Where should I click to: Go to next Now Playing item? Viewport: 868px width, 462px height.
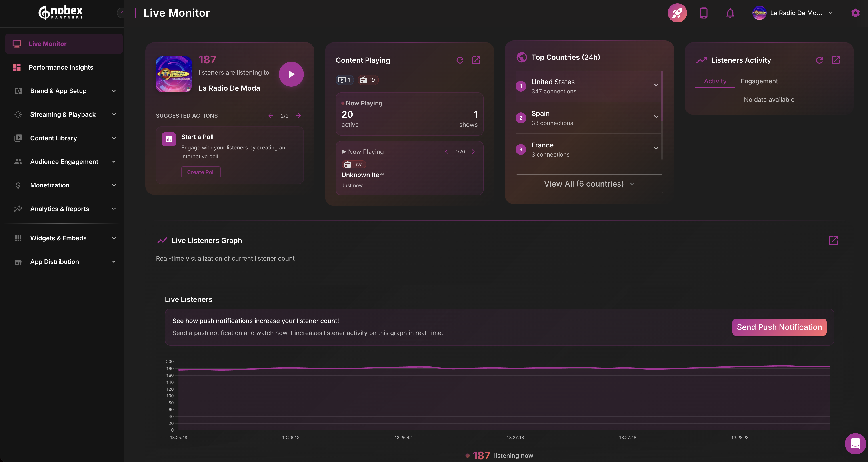point(473,152)
